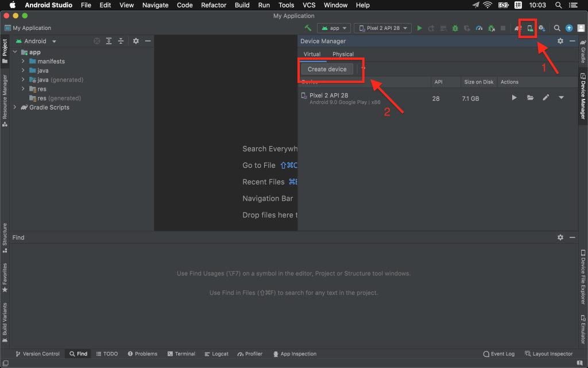Viewport: 588px width, 368px height.
Task: Expand the res folder
Action: [x=23, y=89]
